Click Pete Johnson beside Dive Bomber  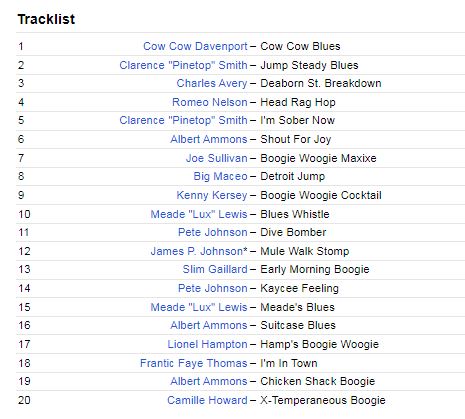pyautogui.click(x=213, y=232)
